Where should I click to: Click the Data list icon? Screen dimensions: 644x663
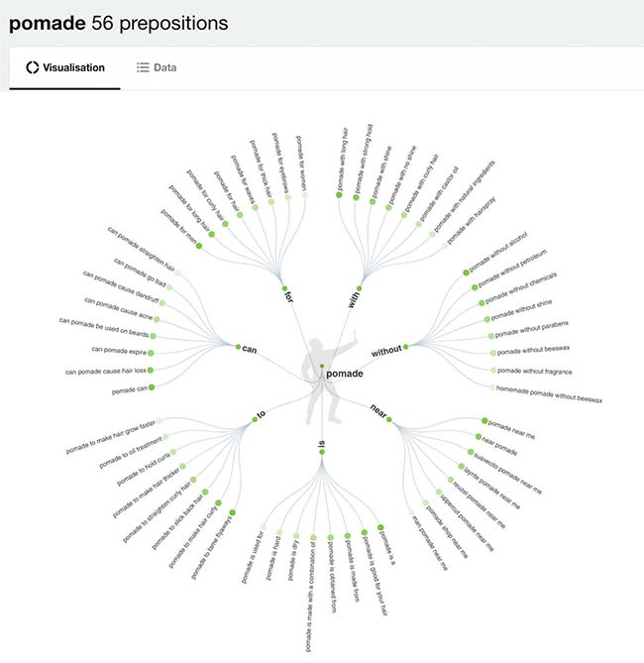tap(143, 67)
